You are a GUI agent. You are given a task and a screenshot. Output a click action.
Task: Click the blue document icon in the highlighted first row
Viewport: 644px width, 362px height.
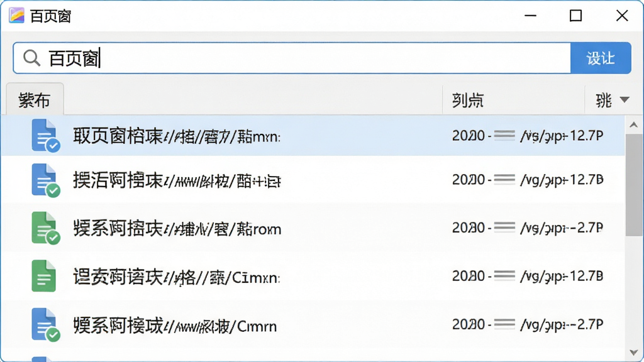[45, 136]
